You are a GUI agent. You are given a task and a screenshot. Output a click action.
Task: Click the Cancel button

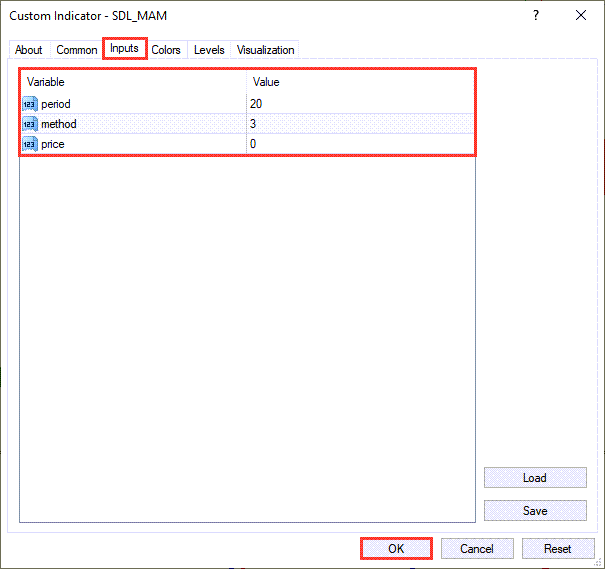[477, 549]
